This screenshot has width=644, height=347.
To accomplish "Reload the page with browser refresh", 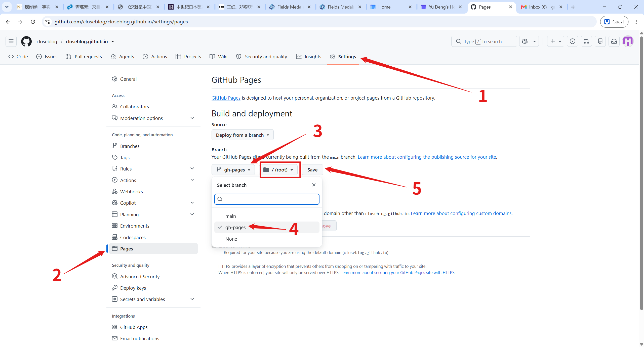I will coord(33,22).
